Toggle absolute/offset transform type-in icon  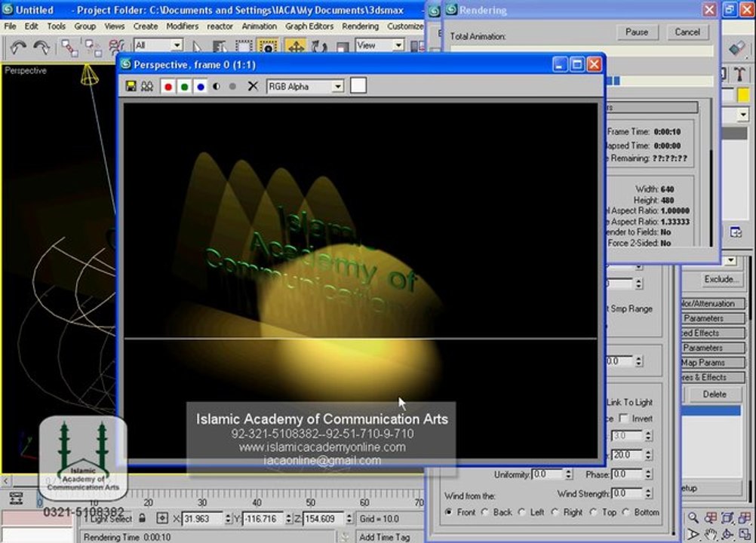(162, 518)
